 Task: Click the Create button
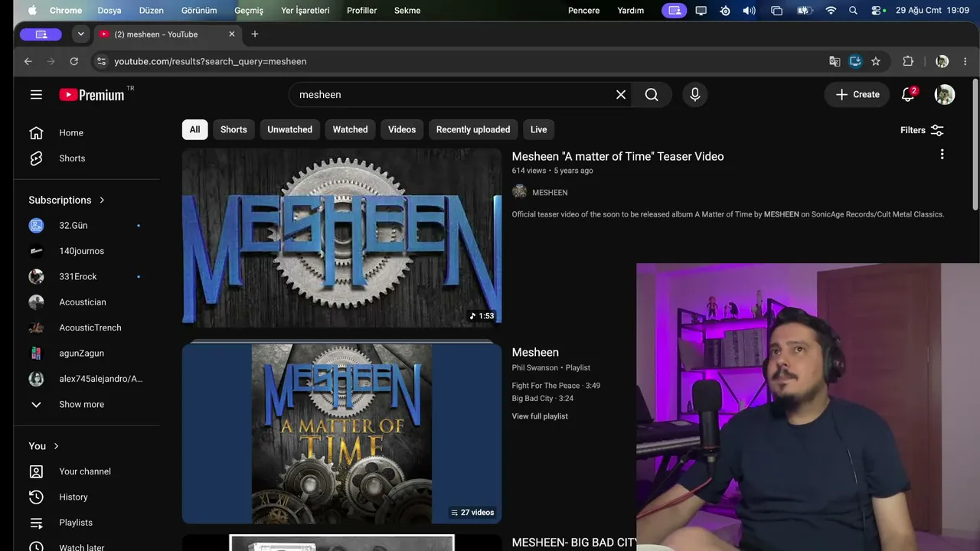[857, 94]
